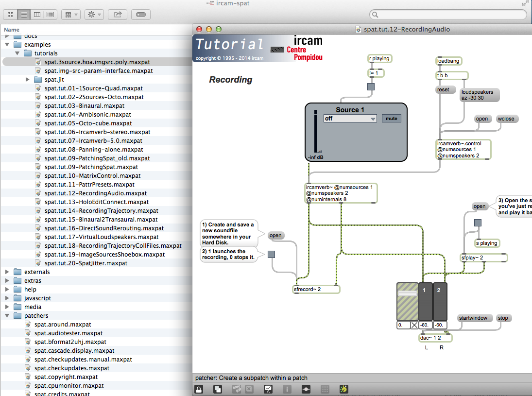532x396 pixels.
Task: Collapse the patchers folder
Action: 7,315
